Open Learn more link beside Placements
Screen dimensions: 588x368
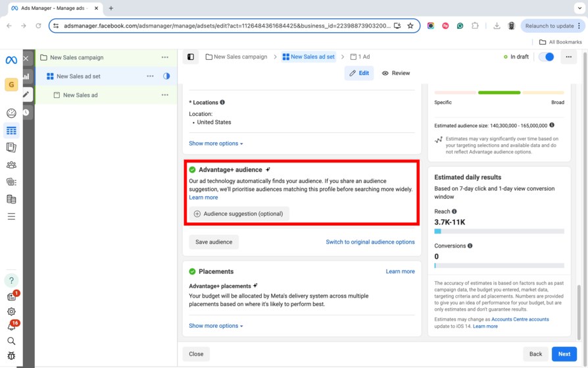point(400,271)
